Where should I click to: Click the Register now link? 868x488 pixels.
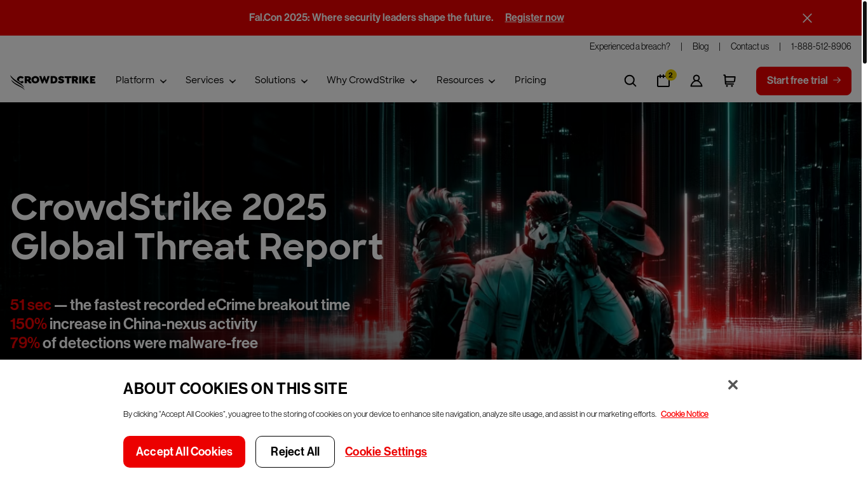(x=534, y=18)
